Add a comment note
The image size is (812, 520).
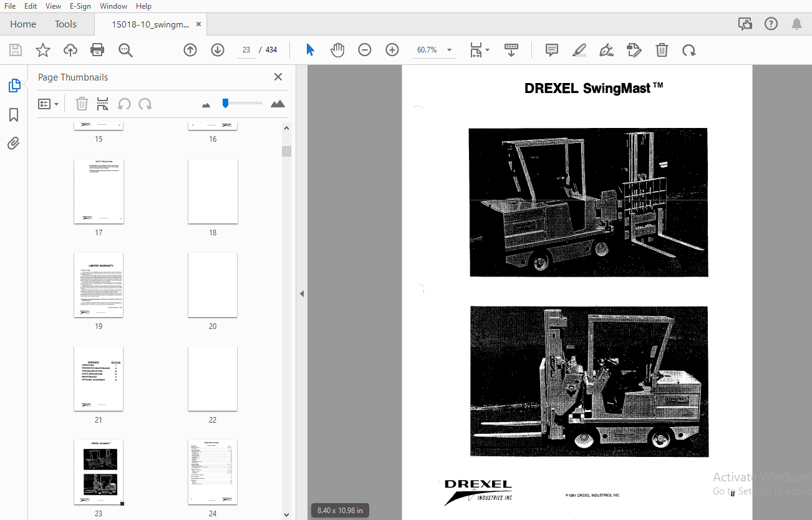[x=552, y=50]
